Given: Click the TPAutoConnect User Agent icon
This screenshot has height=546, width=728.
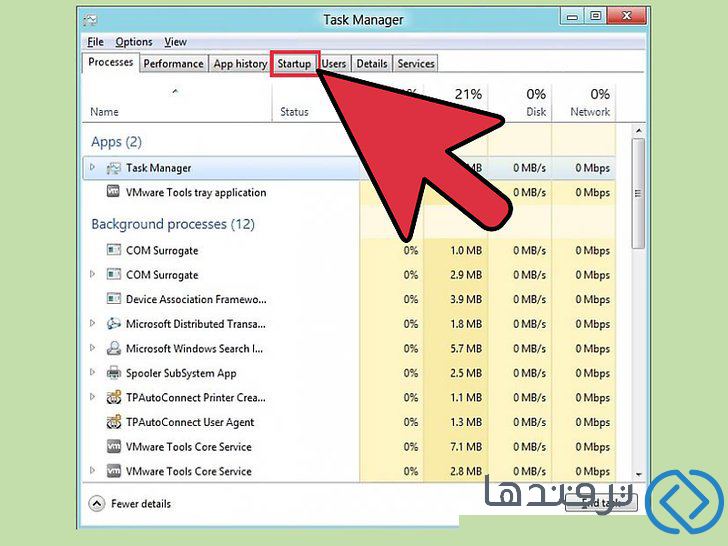Looking at the screenshot, I should pyautogui.click(x=113, y=422).
